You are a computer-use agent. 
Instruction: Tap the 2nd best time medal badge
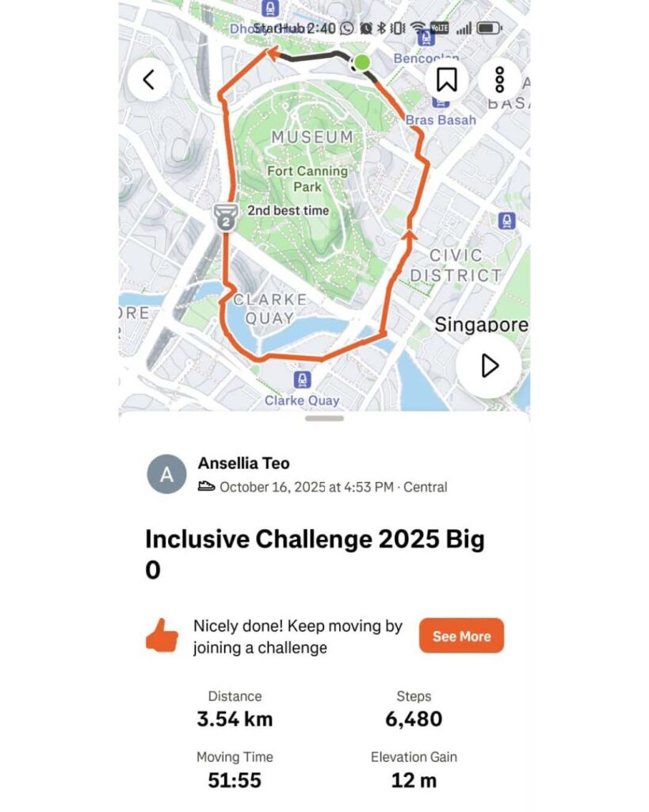coord(226,216)
